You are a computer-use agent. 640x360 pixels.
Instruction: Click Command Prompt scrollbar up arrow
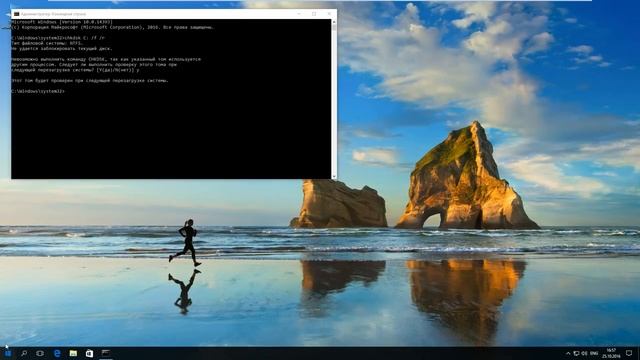click(x=334, y=22)
